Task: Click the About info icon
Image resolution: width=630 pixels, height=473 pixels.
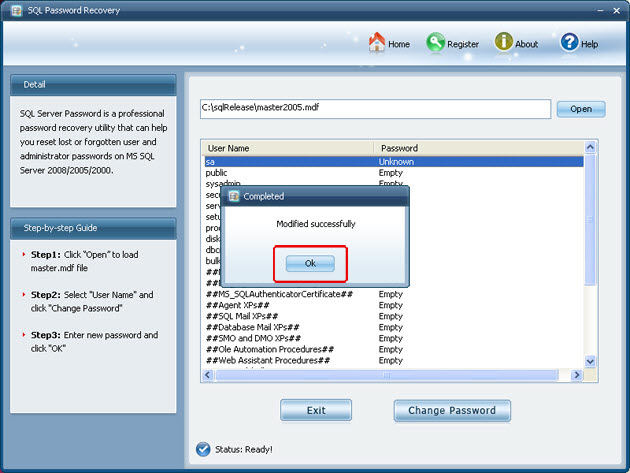Action: pyautogui.click(x=503, y=41)
